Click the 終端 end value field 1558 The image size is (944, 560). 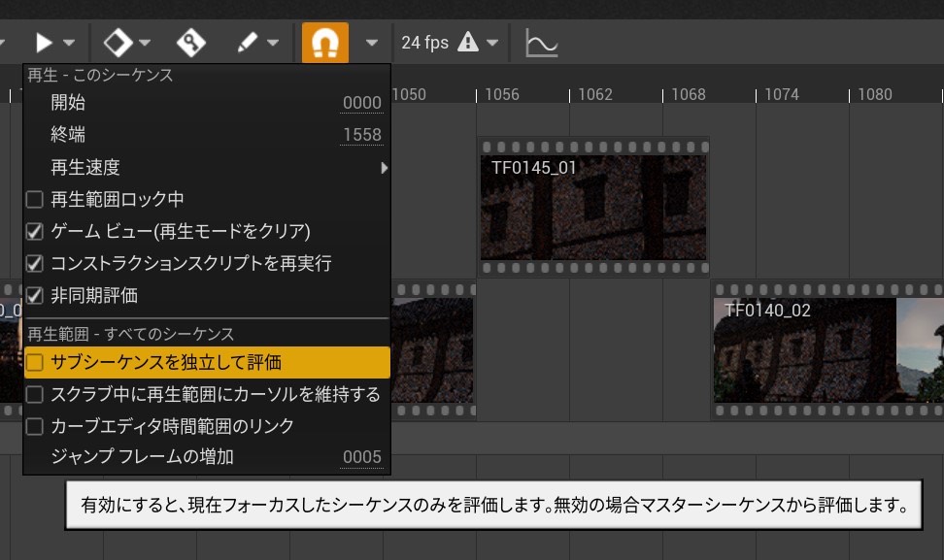point(362,135)
